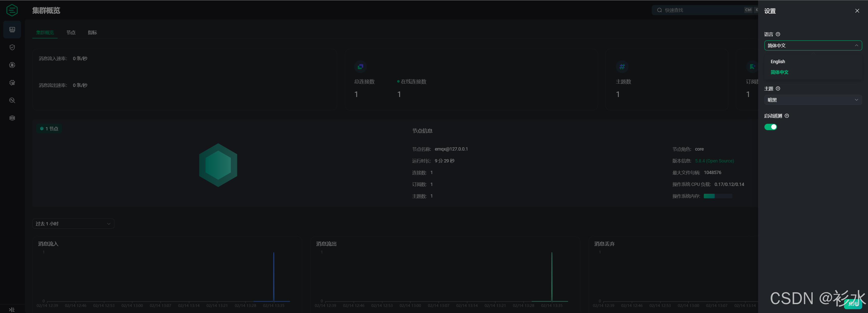Switch to the 节点 tab
The height and width of the screenshot is (313, 868).
tap(71, 33)
